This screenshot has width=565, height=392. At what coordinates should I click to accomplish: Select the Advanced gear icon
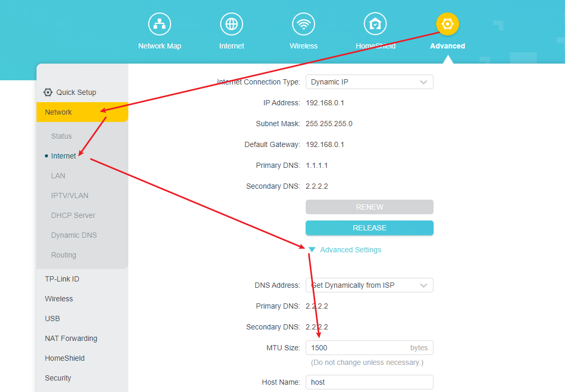pos(447,24)
